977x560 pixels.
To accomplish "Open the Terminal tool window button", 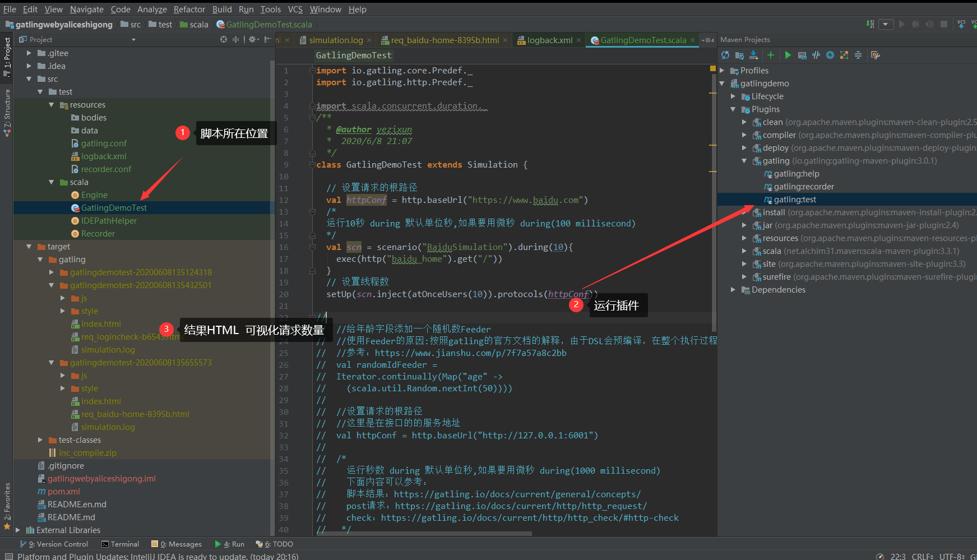I will [x=120, y=544].
